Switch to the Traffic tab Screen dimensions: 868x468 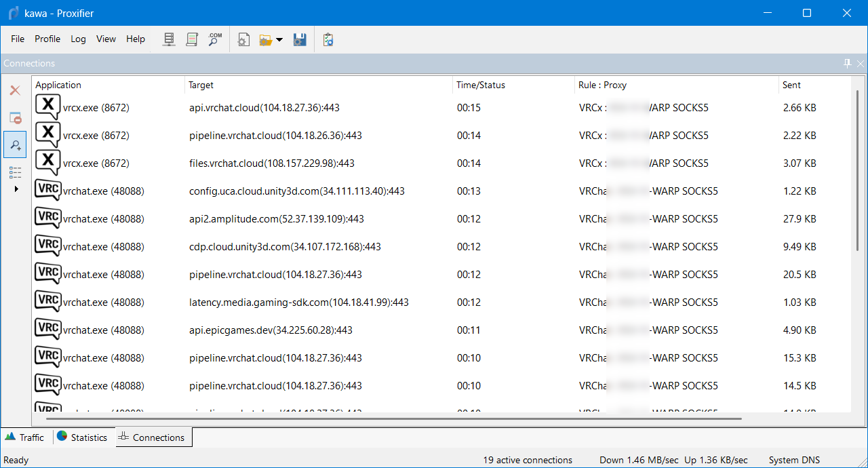(x=24, y=437)
